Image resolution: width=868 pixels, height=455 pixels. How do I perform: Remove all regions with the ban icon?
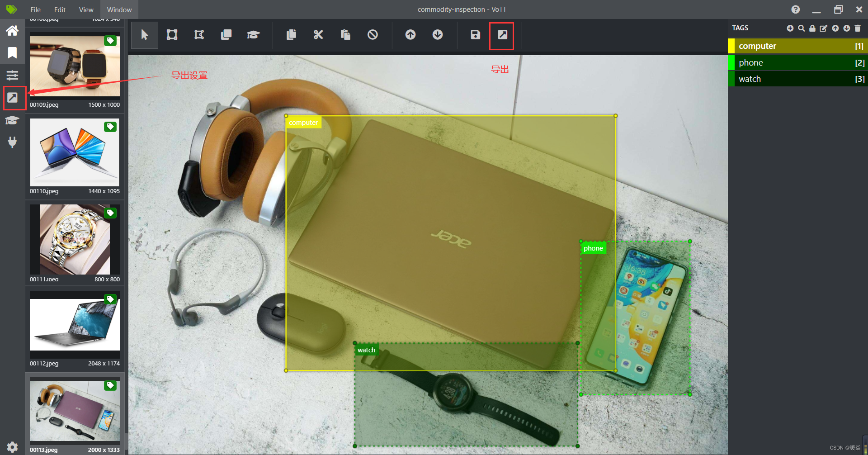pyautogui.click(x=373, y=35)
